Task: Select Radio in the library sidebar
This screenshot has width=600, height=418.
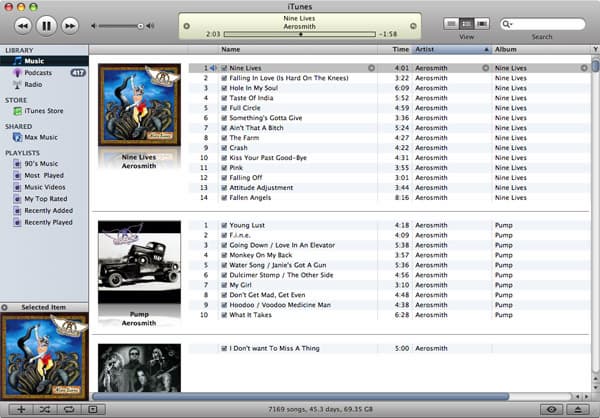Action: (33, 85)
